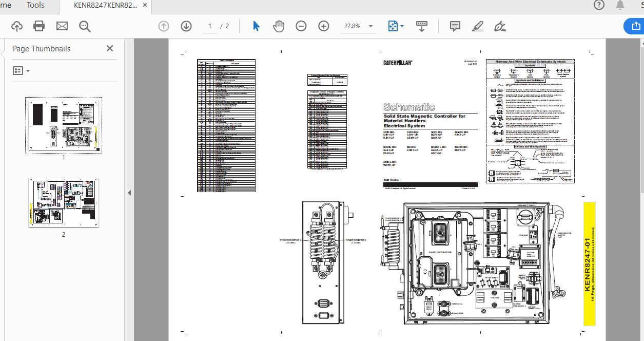Click the Schematic heading in document
The image size is (644, 341).
pos(409,107)
